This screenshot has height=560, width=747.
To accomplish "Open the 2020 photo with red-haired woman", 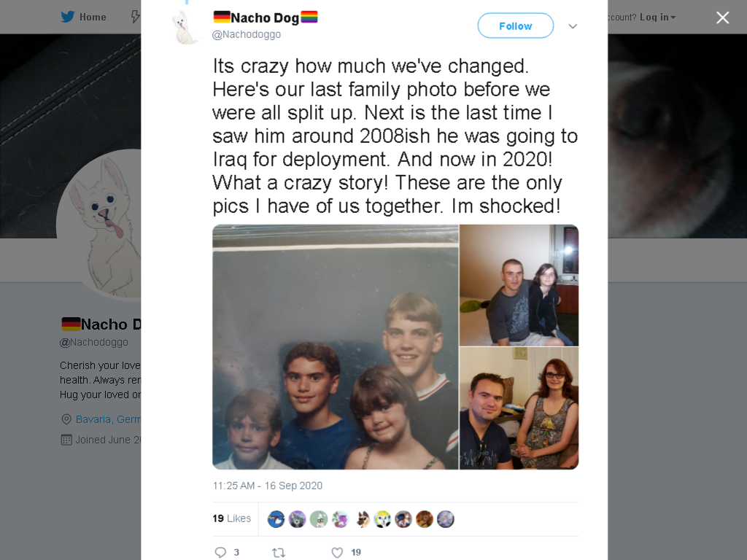I will pyautogui.click(x=519, y=408).
